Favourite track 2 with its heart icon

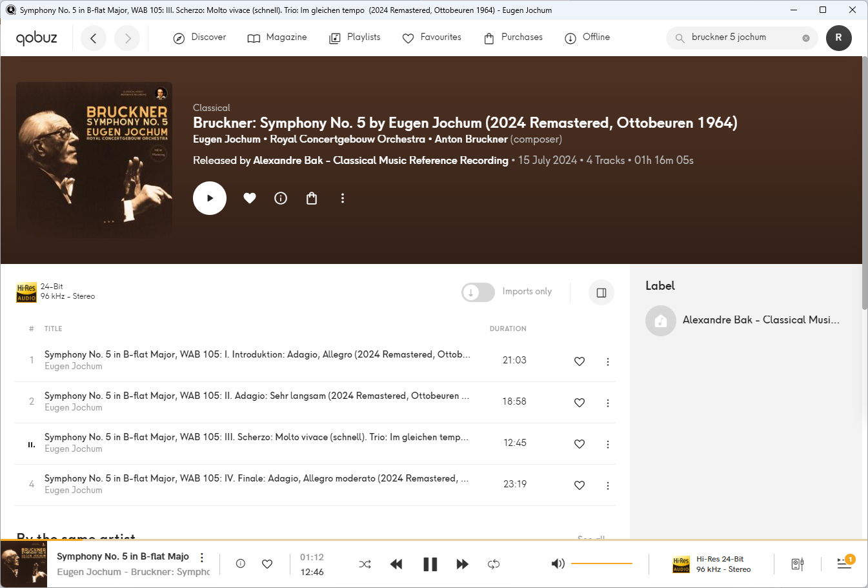click(x=580, y=403)
